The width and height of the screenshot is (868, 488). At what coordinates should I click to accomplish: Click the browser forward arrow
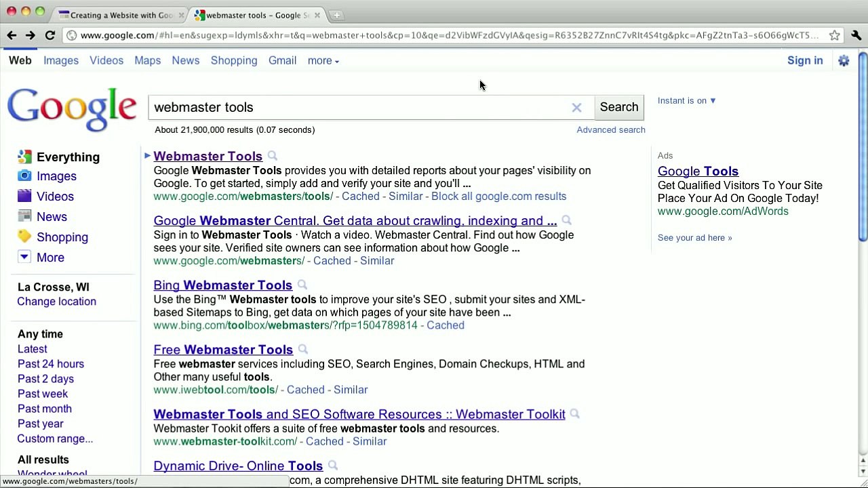(x=31, y=35)
